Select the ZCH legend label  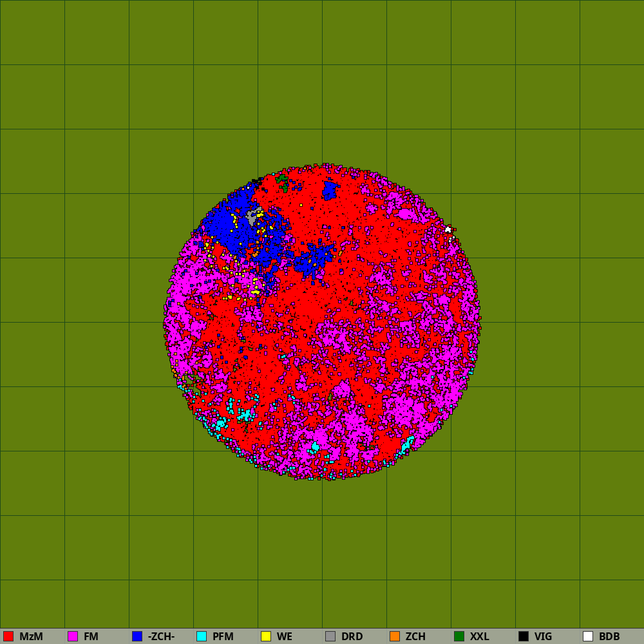(415, 637)
